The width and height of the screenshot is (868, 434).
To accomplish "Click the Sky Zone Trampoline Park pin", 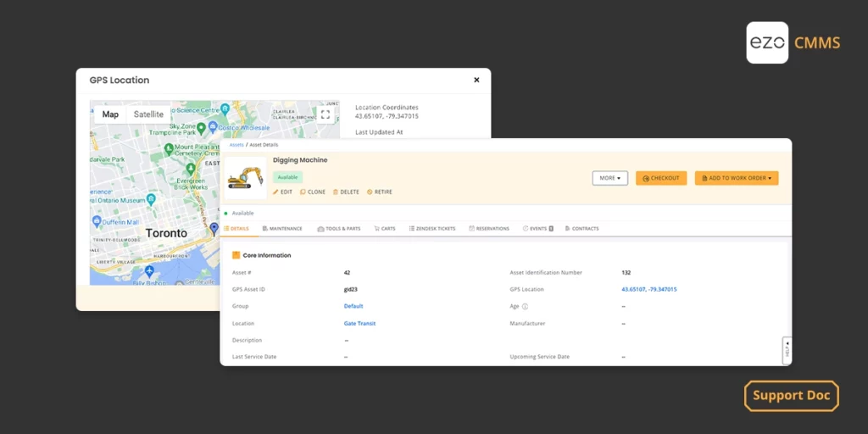I will (202, 128).
